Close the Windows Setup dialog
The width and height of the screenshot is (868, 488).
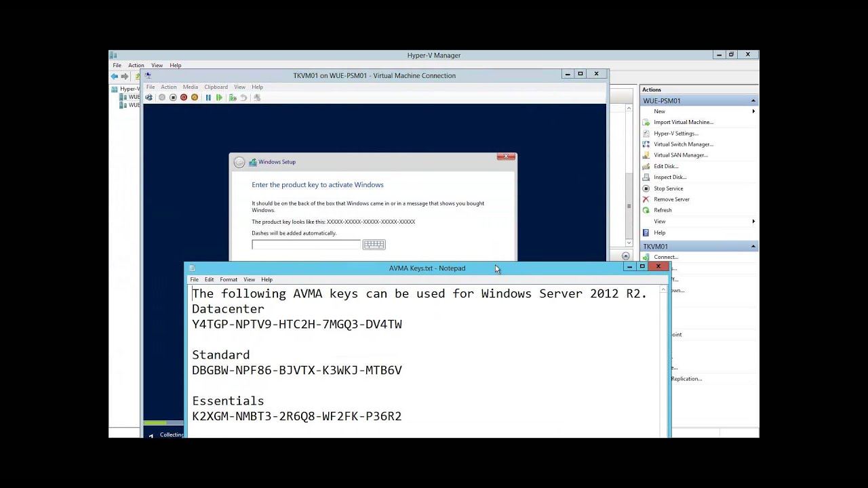(x=506, y=157)
